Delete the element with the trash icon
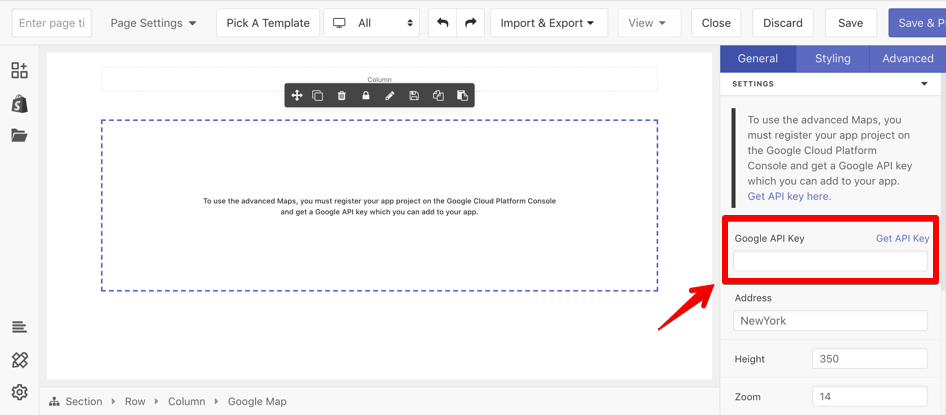946x415 pixels. [341, 95]
